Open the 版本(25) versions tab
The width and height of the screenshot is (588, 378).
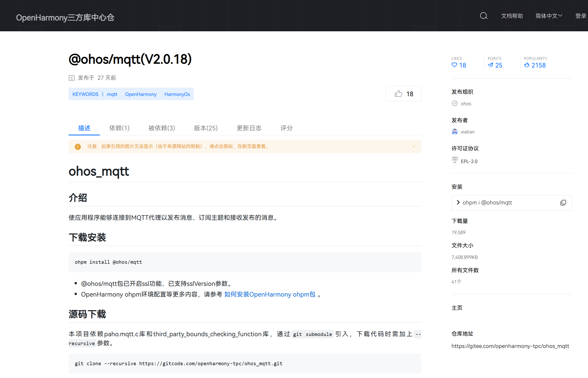pyautogui.click(x=206, y=128)
